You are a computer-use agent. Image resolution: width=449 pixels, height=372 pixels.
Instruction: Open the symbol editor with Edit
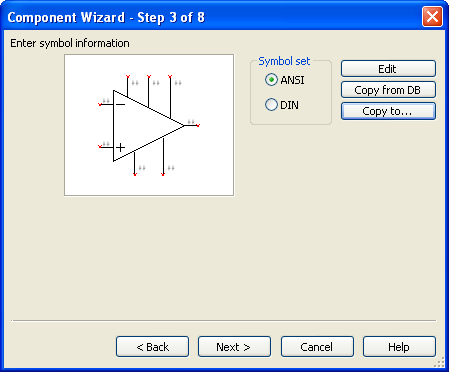[388, 69]
